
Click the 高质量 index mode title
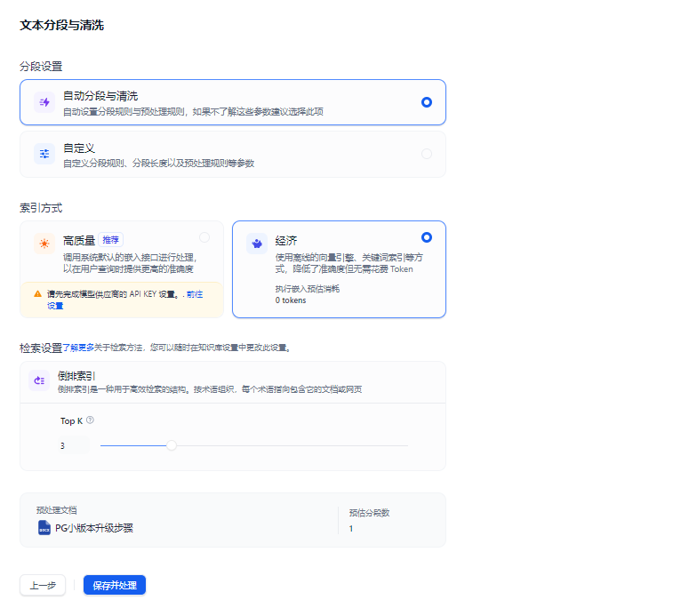(x=79, y=241)
